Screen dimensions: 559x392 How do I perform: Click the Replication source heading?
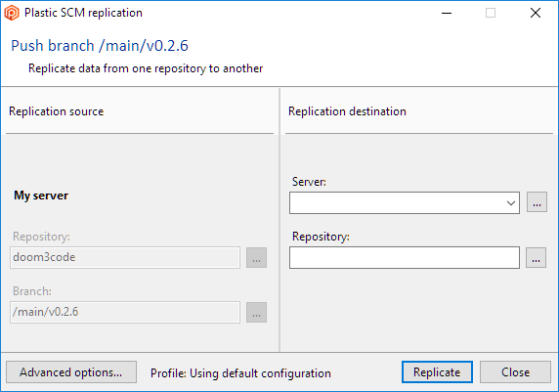[57, 111]
